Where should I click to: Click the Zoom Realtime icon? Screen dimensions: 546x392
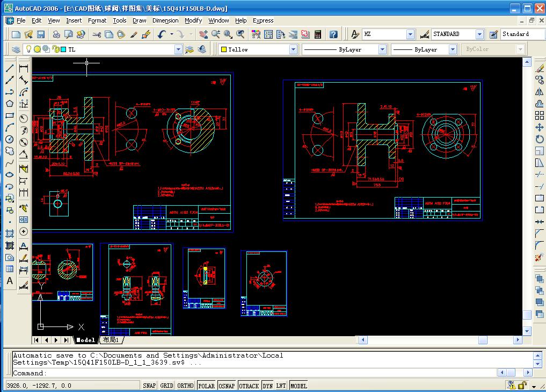[215, 34]
